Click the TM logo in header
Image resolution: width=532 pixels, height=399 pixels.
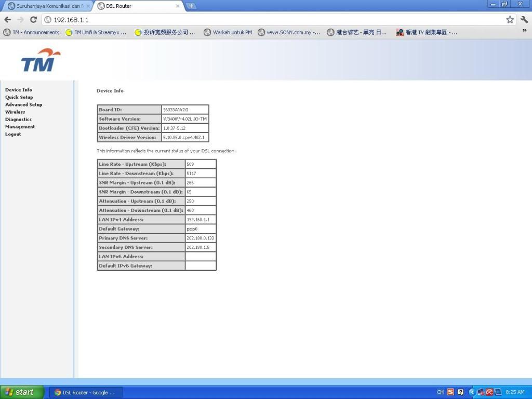click(41, 60)
